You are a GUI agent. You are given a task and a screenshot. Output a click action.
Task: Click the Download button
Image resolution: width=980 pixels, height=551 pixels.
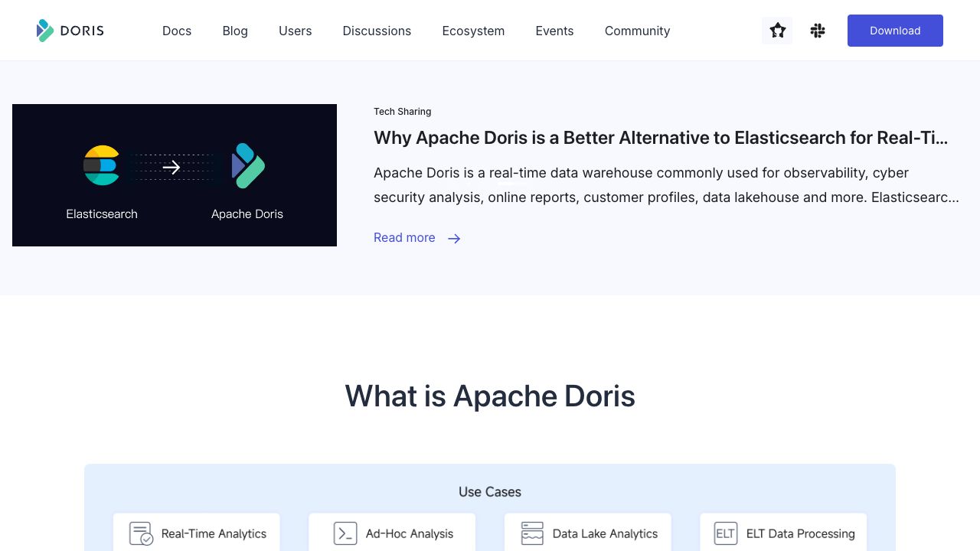pos(895,31)
